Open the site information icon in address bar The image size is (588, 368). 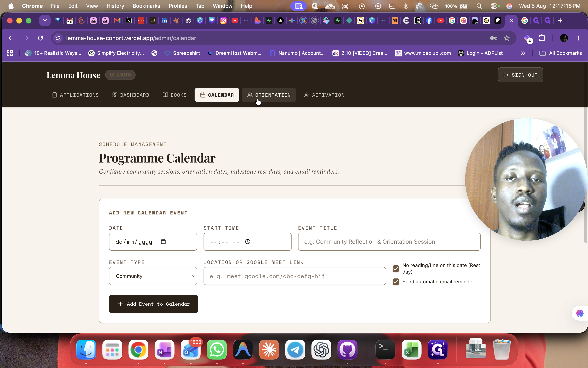(58, 38)
